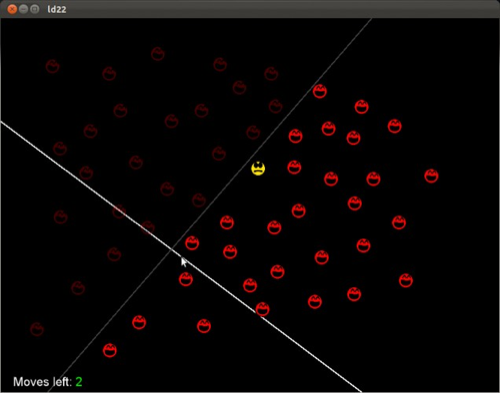Close the ld22 game window
The width and height of the screenshot is (500, 393).
point(12,9)
